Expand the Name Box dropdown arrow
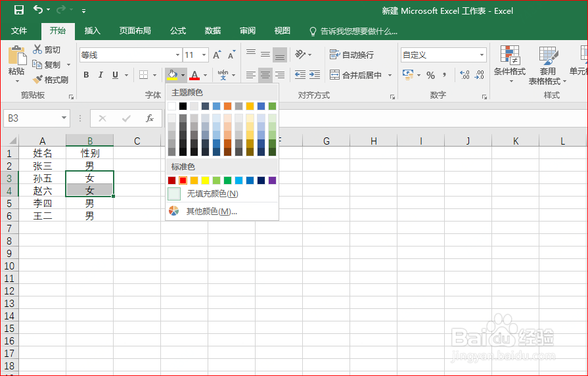The image size is (588, 376). click(x=64, y=118)
